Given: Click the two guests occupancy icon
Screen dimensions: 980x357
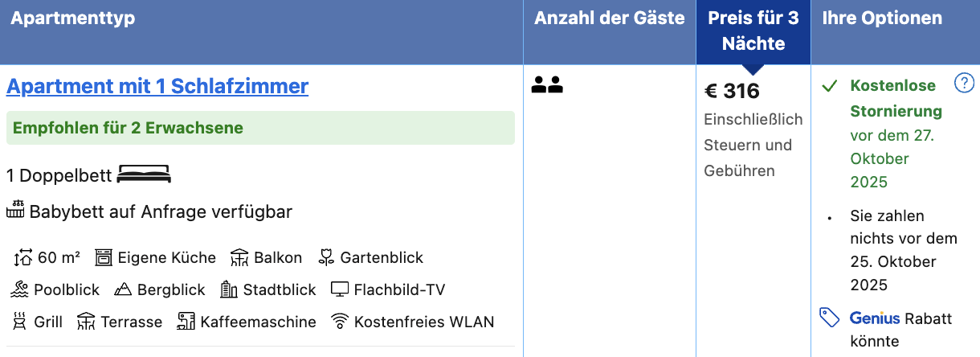Looking at the screenshot, I should pos(547,84).
